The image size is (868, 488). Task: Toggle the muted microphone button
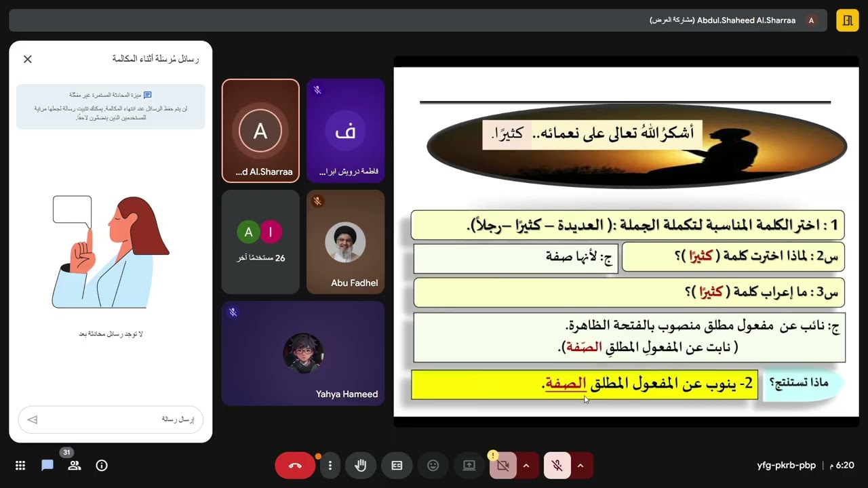[x=557, y=466]
